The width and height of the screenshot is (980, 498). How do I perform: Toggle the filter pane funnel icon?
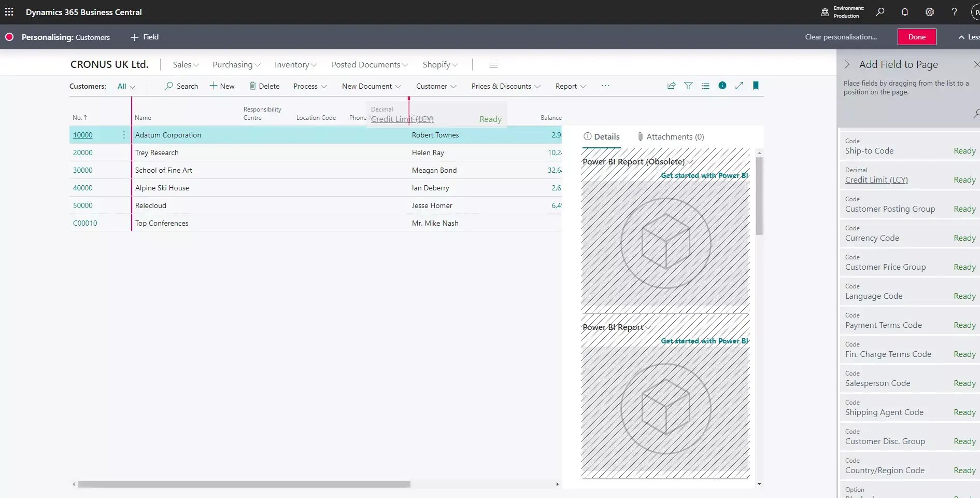[688, 86]
